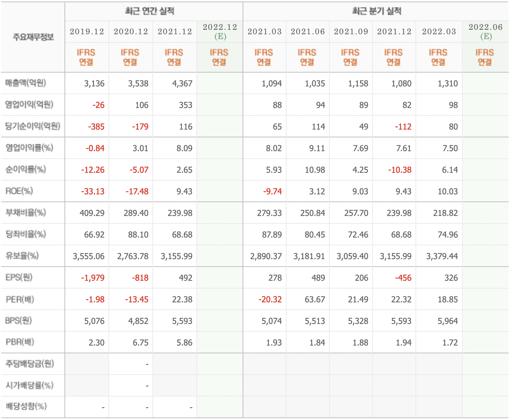Click the 당좌비율(%) row label
Screen dimensions: 509x420
[x=25, y=234]
